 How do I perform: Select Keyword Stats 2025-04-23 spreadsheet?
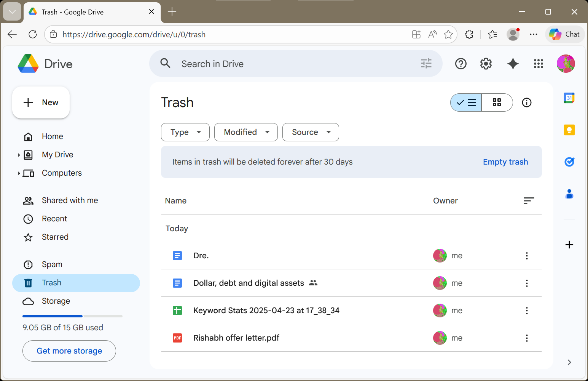pos(351,311)
